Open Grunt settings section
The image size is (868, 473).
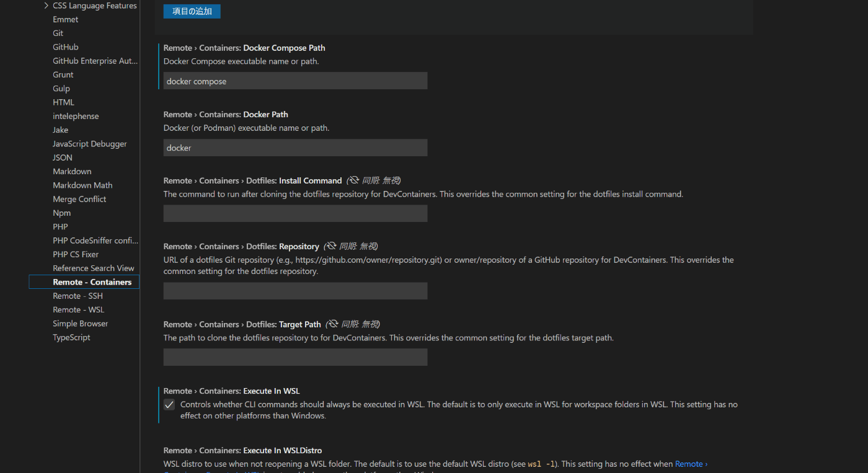(x=63, y=74)
